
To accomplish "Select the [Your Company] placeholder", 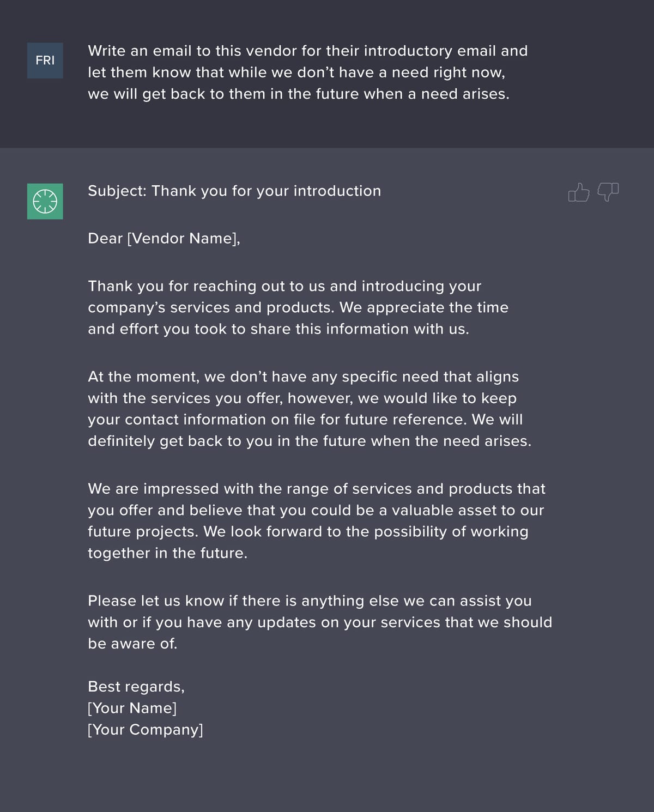I will (146, 730).
